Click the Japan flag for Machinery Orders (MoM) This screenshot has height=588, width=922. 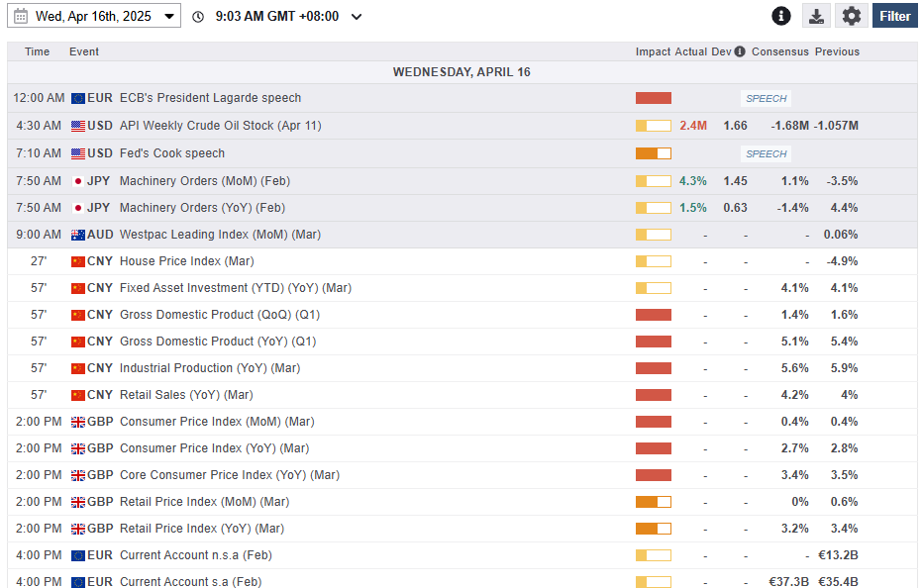click(x=78, y=181)
